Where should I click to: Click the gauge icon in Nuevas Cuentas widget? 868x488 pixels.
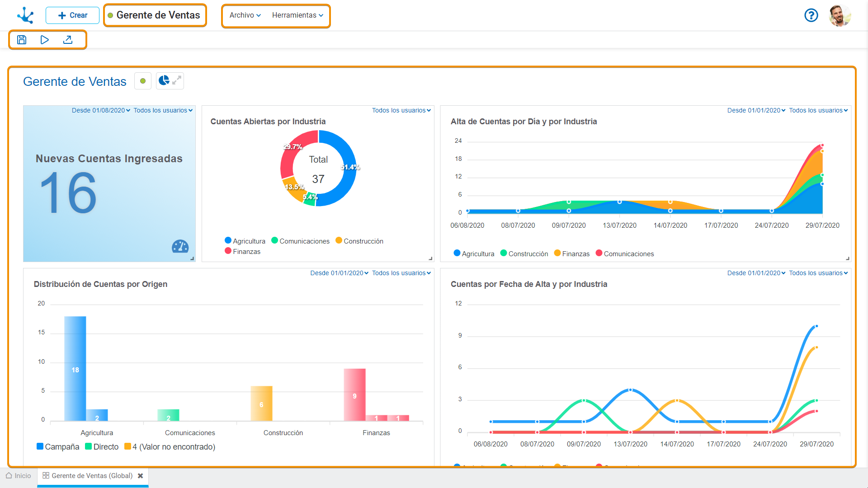pyautogui.click(x=180, y=246)
